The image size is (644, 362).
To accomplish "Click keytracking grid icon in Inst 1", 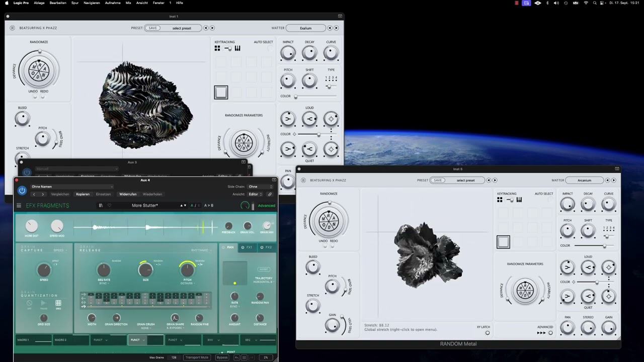I will 217,48.
